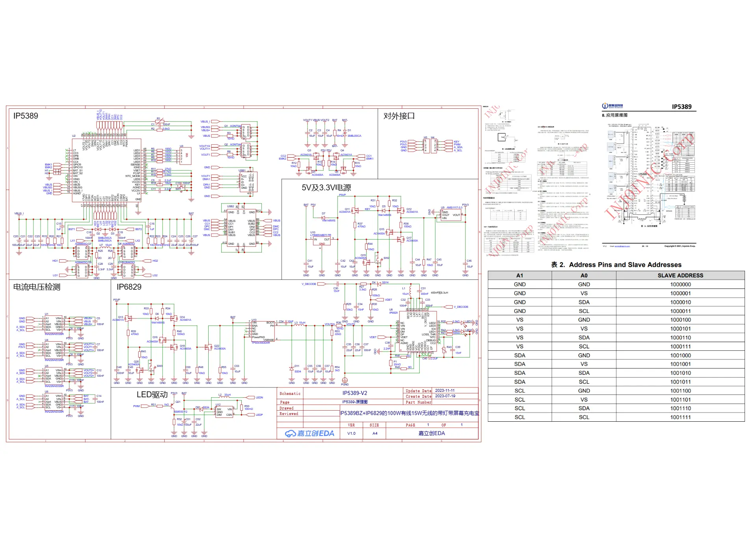Click slave address 1000001

(680, 293)
